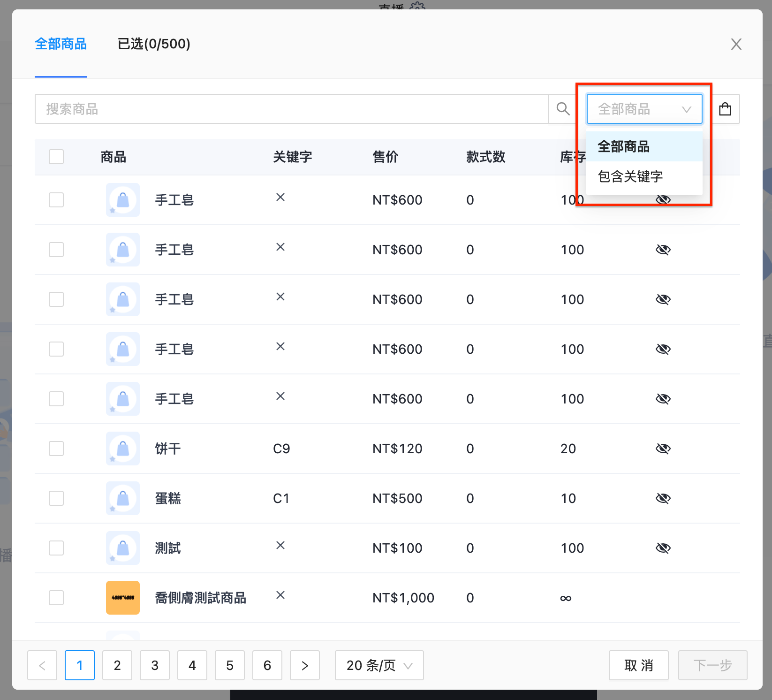Click the previous page arrow
The image size is (772, 700).
click(x=42, y=665)
